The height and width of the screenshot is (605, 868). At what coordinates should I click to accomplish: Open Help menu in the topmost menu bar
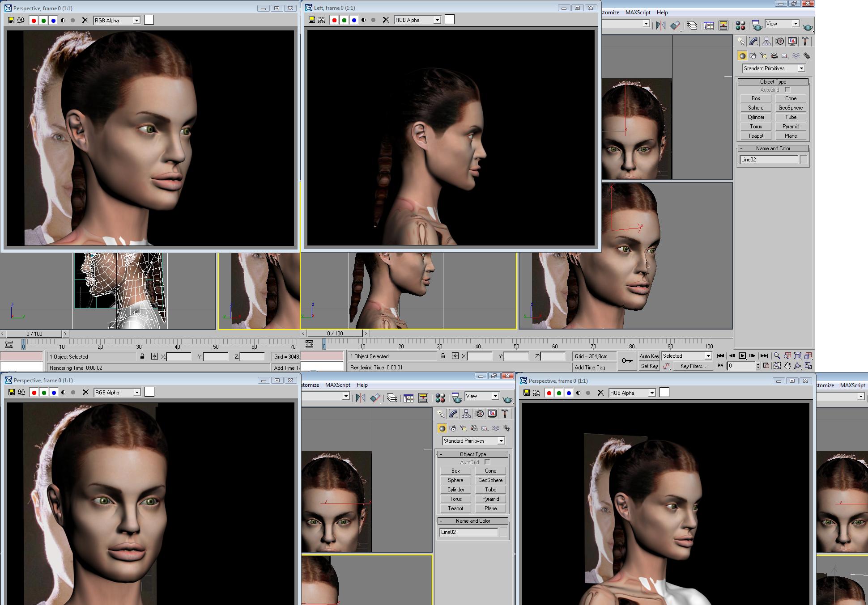pyautogui.click(x=662, y=13)
